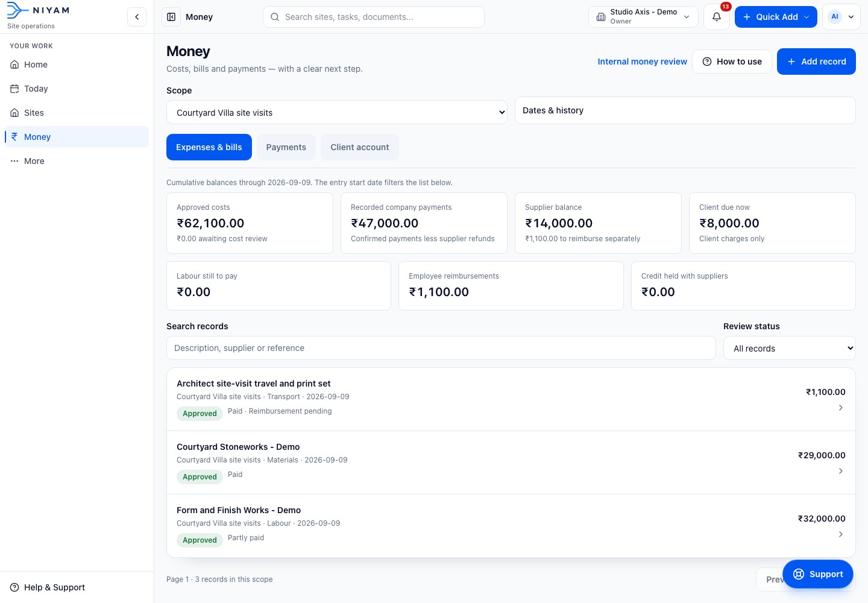Click the Supplier balance ₹14,000.00 value
868x603 pixels.
559,223
